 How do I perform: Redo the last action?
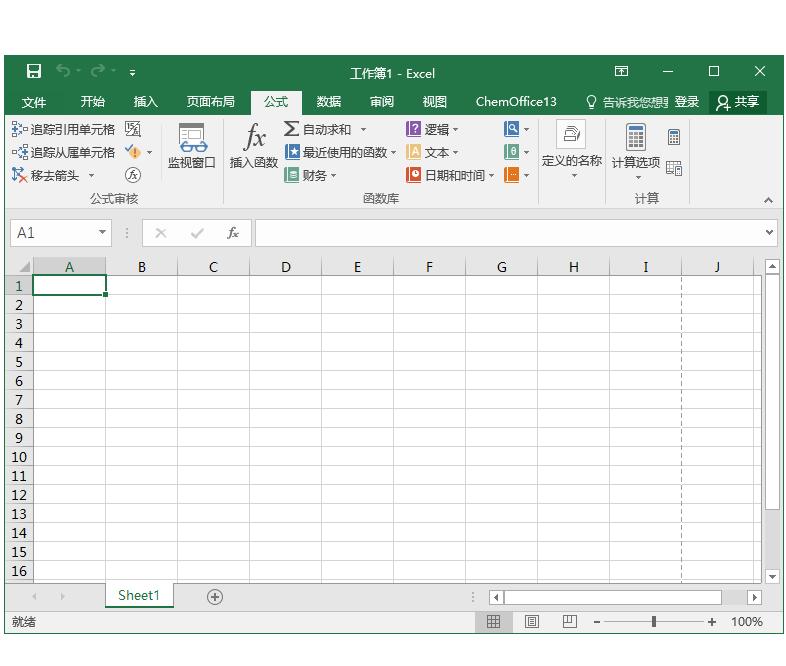point(98,71)
